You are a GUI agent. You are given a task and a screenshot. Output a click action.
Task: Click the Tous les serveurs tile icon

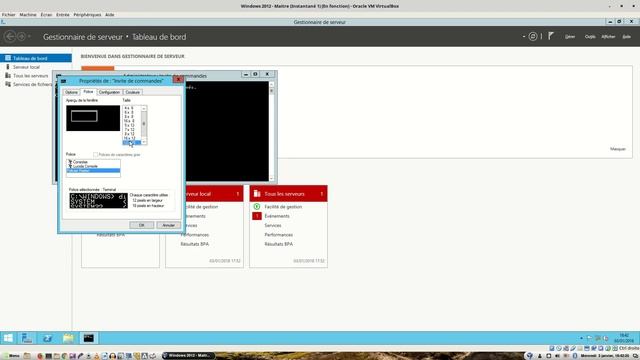pyautogui.click(x=257, y=193)
